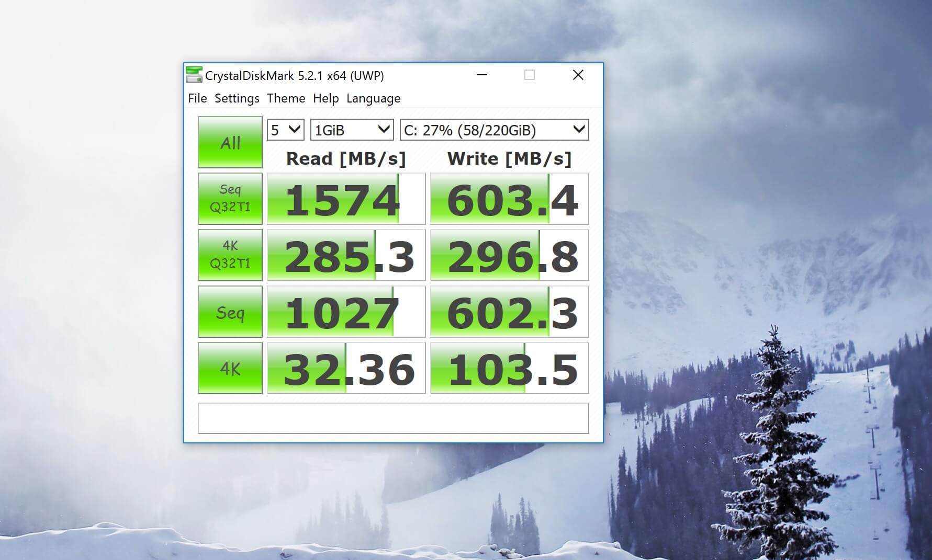The height and width of the screenshot is (560, 932).
Task: Start the Seq benchmark
Action: pyautogui.click(x=230, y=312)
